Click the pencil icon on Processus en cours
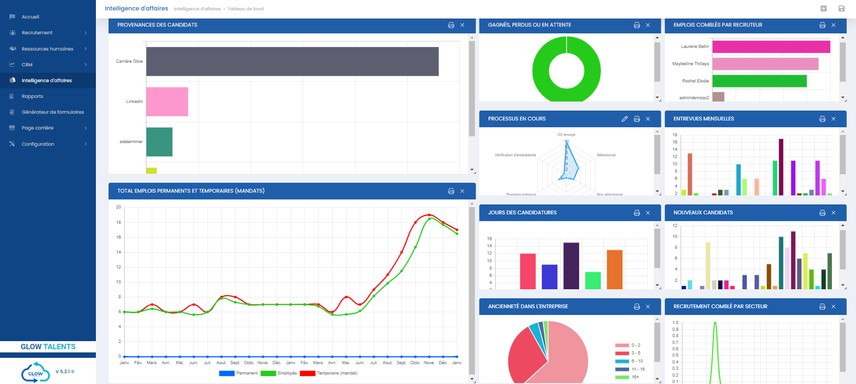 (x=625, y=119)
